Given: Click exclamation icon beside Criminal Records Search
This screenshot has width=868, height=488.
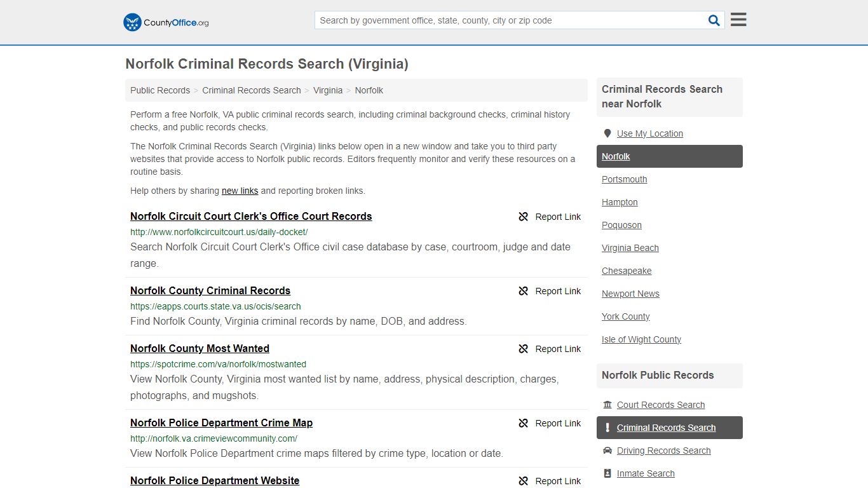Looking at the screenshot, I should [607, 428].
